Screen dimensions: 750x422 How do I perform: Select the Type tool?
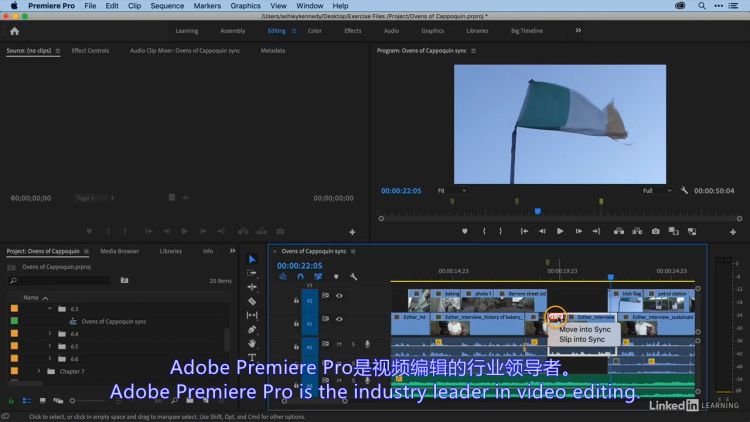pyautogui.click(x=252, y=357)
